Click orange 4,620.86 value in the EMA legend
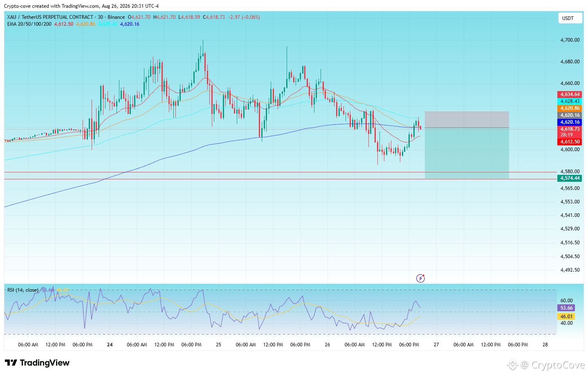Viewport: 588px width, 375px height. coord(86,24)
